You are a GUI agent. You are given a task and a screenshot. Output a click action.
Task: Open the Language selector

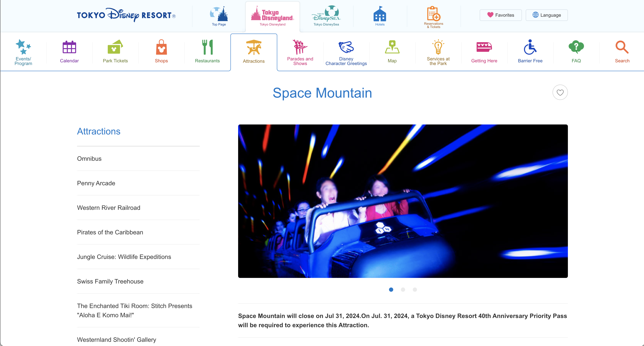point(546,15)
